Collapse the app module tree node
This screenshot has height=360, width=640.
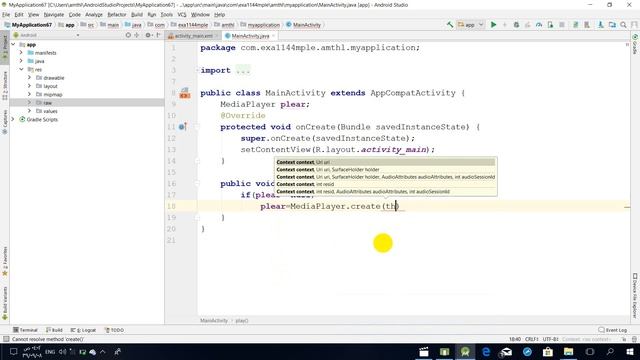coord(13,44)
